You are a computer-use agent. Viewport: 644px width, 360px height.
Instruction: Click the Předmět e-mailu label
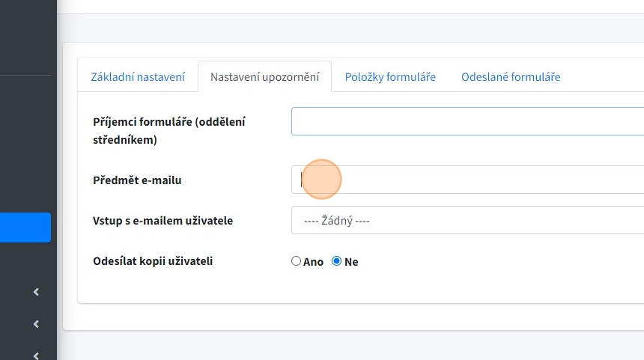pyautogui.click(x=137, y=180)
